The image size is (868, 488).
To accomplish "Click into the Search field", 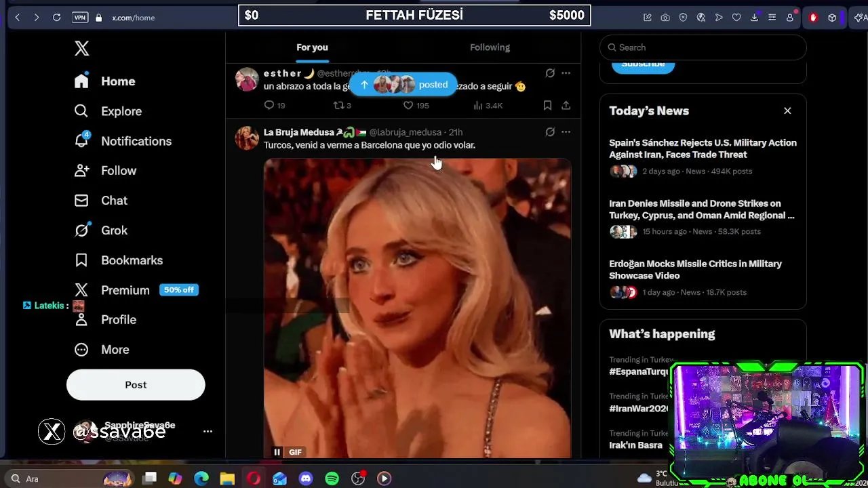I will 703,47.
